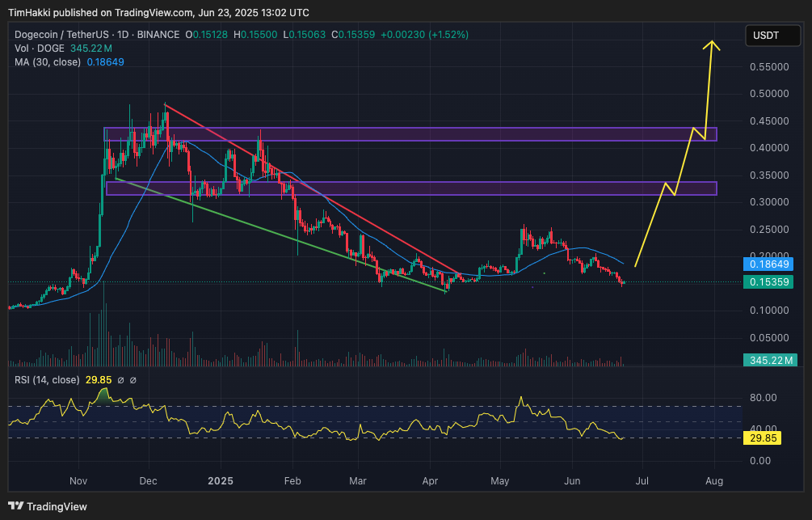Click the 0.40000 price axis label
Screen dimensions: 812x520
coord(769,148)
